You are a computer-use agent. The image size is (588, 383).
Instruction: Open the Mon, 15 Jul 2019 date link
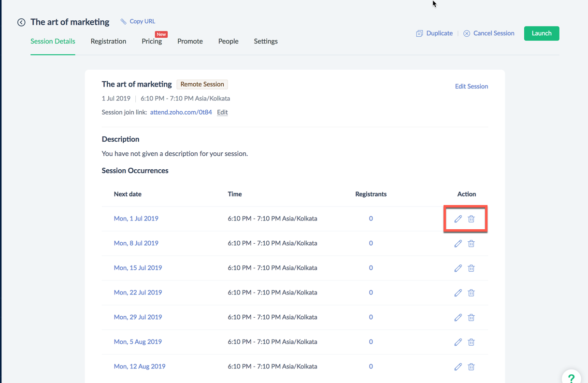pyautogui.click(x=138, y=268)
